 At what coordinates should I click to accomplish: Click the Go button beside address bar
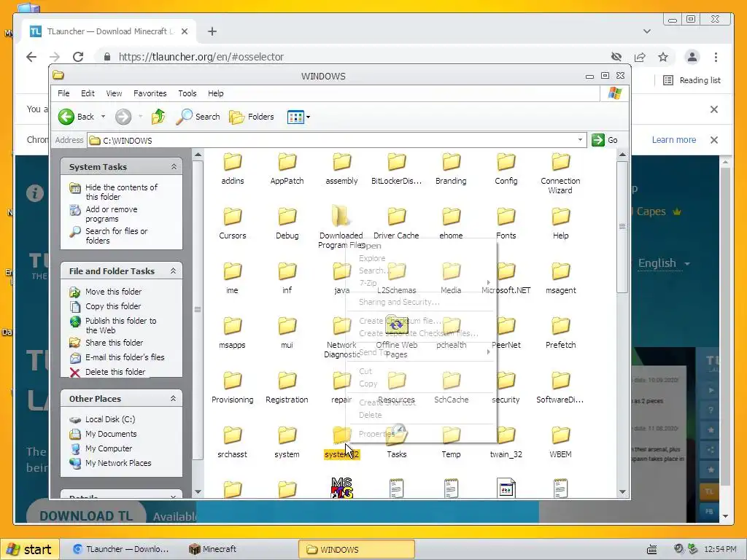click(605, 140)
